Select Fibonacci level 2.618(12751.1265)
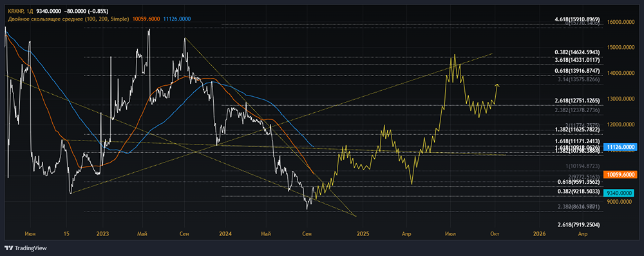 pos(578,101)
